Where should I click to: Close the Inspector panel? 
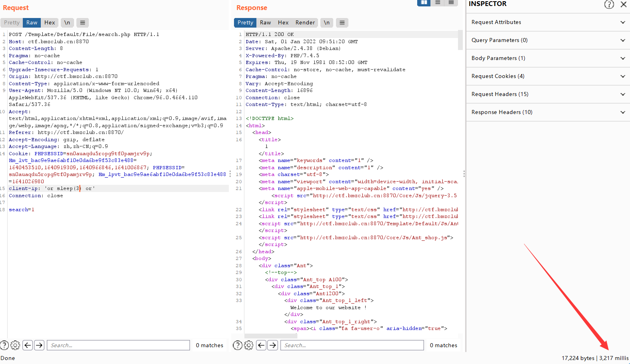(x=623, y=4)
